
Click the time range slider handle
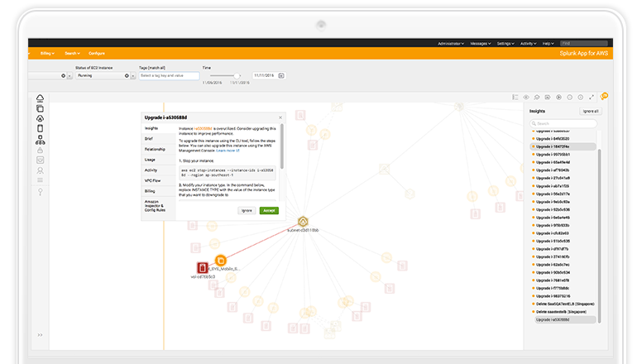237,75
